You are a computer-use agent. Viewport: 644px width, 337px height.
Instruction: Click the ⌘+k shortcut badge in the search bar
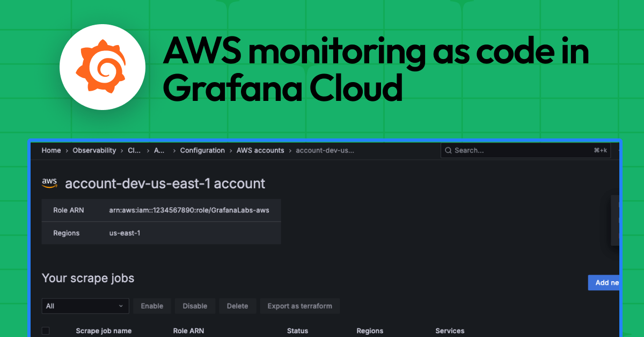(601, 150)
